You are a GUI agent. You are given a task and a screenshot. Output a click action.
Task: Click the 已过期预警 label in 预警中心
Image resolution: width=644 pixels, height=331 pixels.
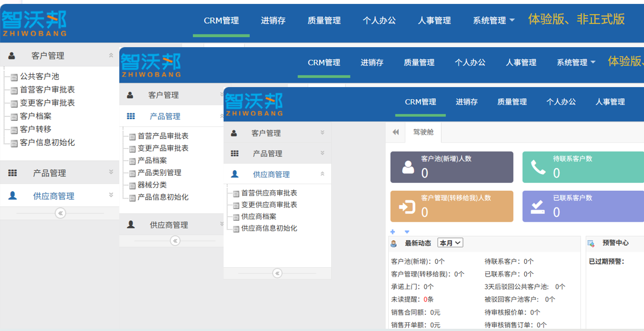click(x=606, y=261)
